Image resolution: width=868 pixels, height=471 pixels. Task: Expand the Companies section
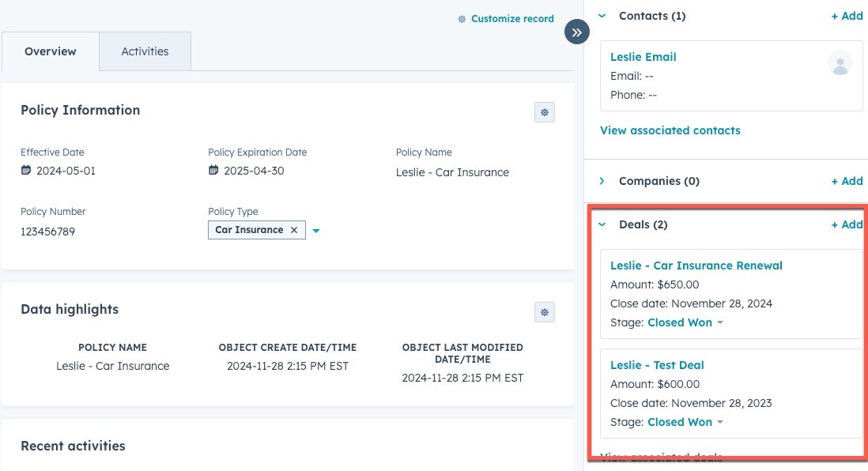(602, 181)
